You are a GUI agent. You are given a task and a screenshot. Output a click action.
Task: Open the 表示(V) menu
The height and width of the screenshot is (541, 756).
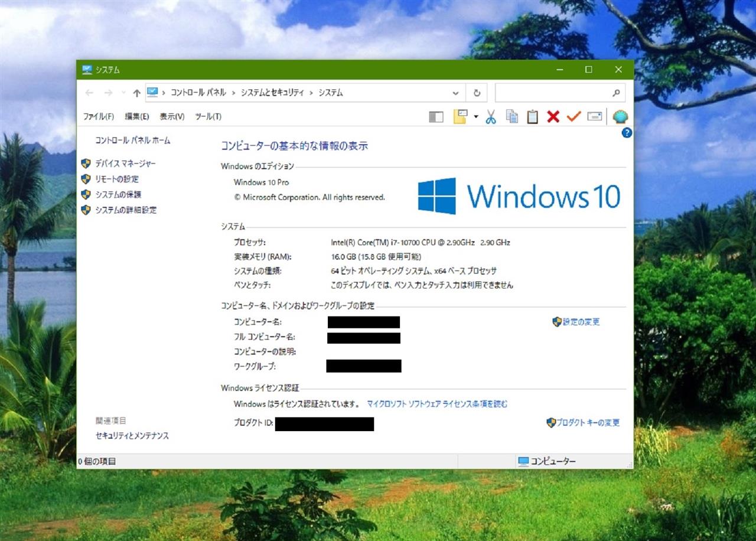click(172, 117)
